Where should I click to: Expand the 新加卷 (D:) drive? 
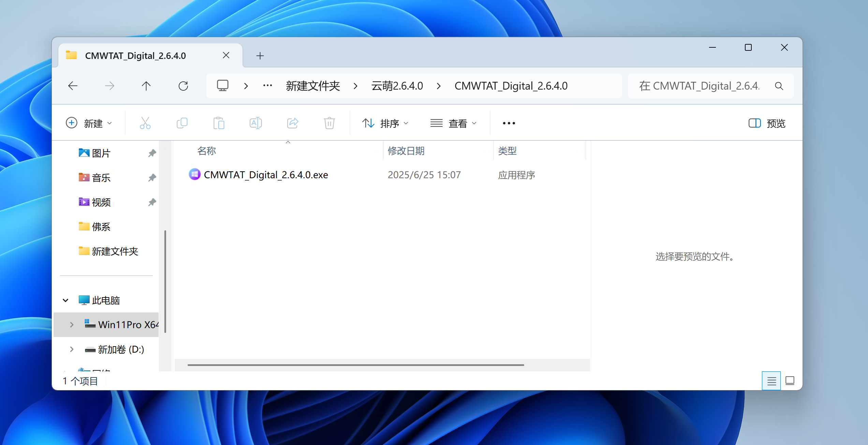point(72,349)
